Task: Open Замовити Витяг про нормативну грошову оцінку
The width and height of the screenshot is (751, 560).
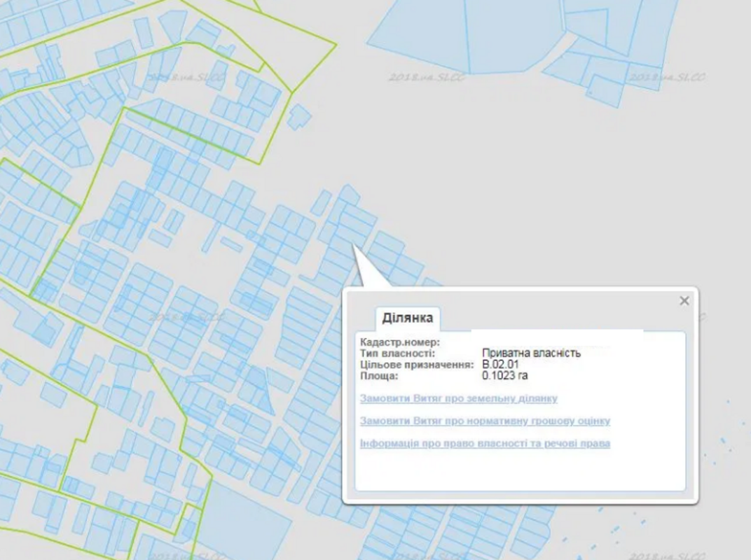Action: [x=485, y=421]
